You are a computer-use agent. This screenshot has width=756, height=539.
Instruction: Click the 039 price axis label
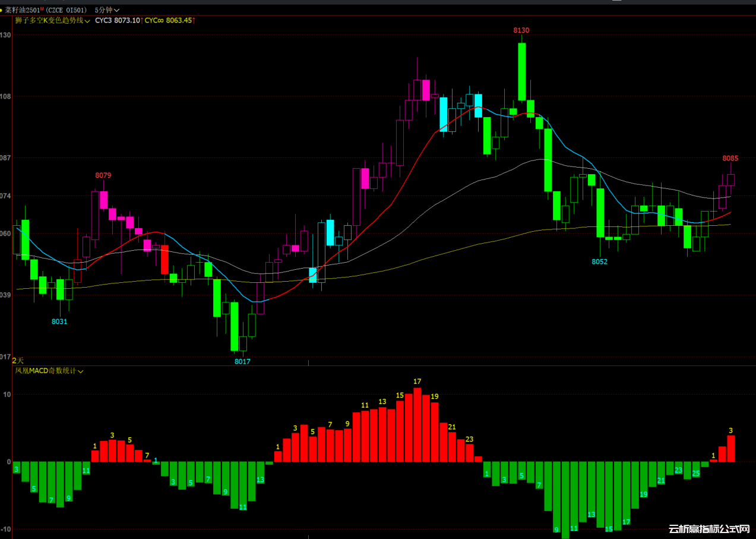coord(6,295)
